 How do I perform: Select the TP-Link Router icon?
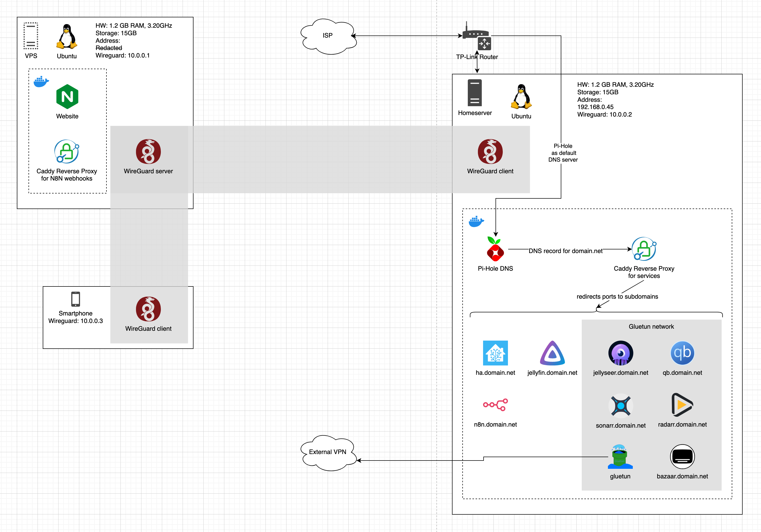(477, 36)
